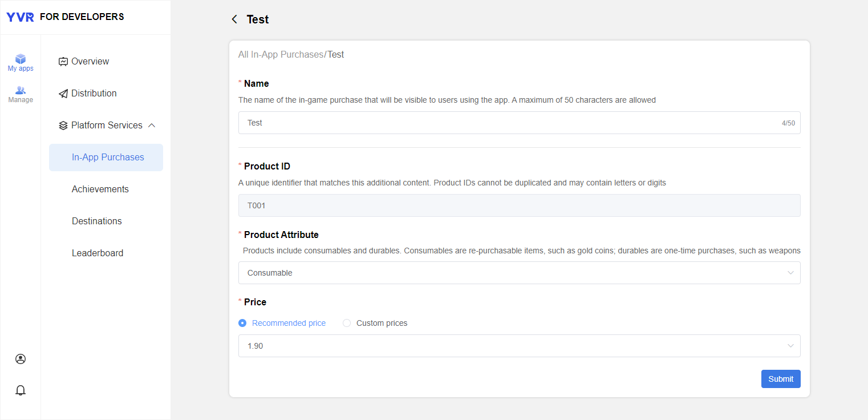Go to In-App Purchases menu item

pos(108,157)
